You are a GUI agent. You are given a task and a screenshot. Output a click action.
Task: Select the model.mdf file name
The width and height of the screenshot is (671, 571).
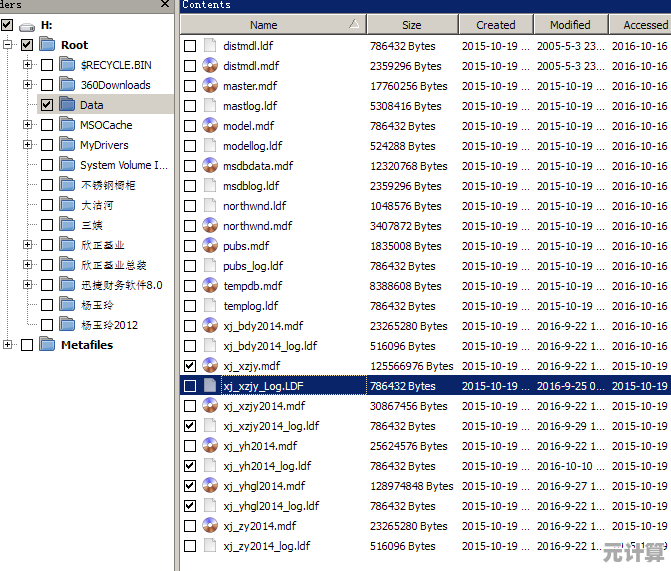pyautogui.click(x=248, y=126)
